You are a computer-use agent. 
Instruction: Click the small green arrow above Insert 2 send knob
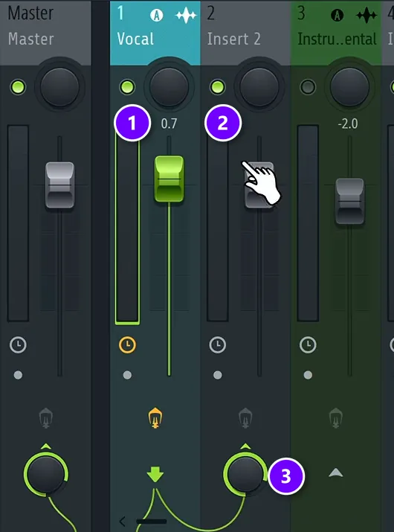pos(245,446)
